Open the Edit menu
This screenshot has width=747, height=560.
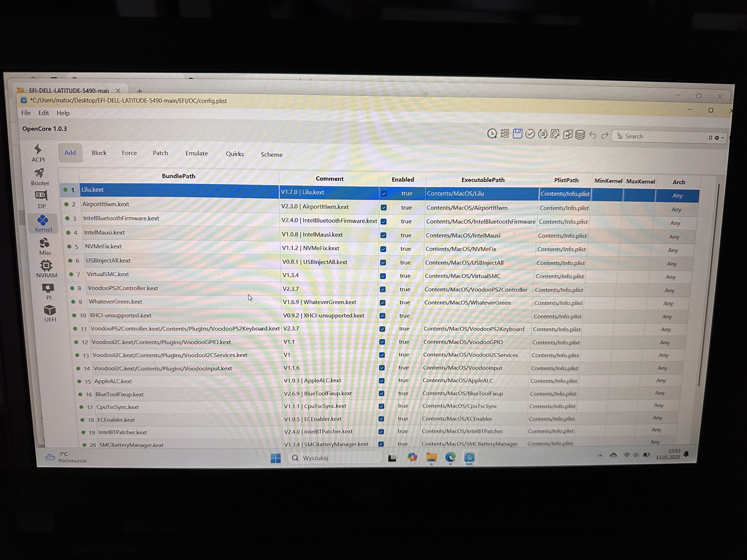(44, 113)
